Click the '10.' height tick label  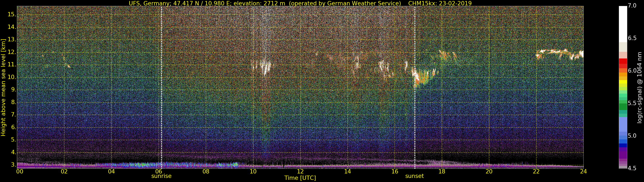pos(12,77)
